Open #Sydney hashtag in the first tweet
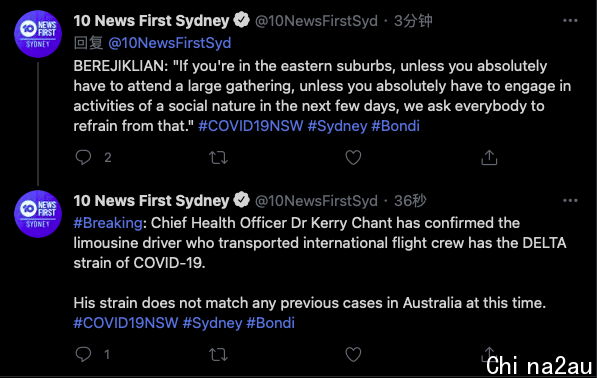 [x=337, y=126]
